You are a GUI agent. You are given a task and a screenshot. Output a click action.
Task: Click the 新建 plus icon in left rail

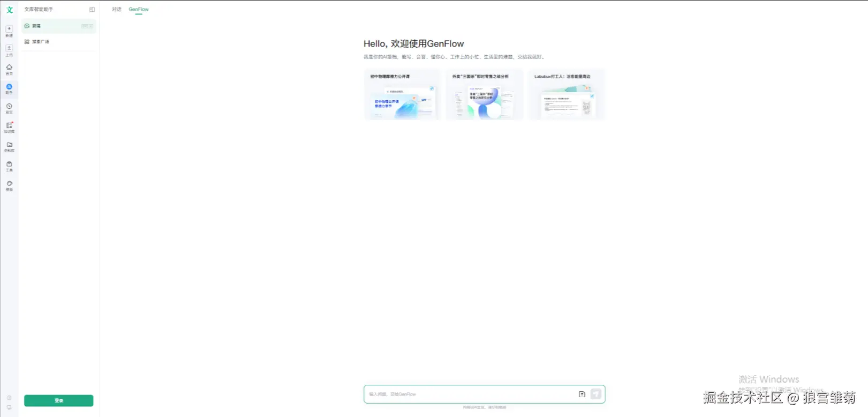click(9, 29)
